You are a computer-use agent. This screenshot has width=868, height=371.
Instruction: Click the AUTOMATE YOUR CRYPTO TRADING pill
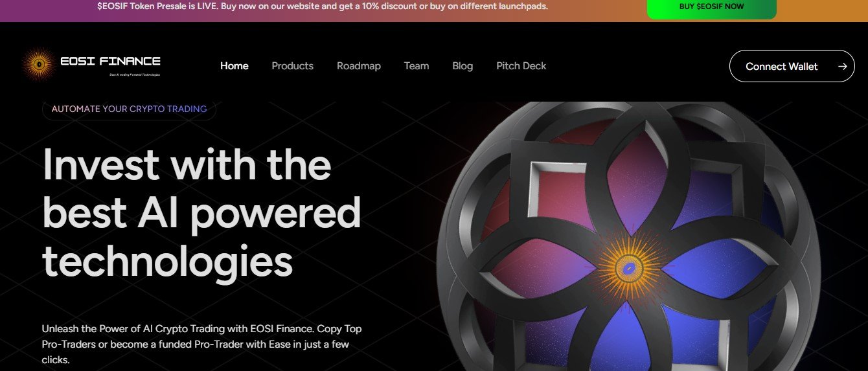click(x=129, y=109)
